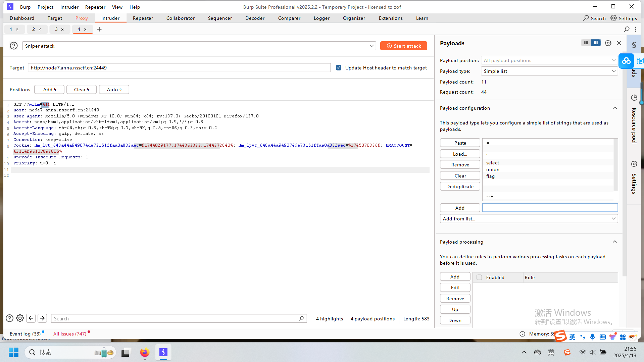Switch Payloads panel to split layout icon
The image size is (644, 362).
(596, 43)
